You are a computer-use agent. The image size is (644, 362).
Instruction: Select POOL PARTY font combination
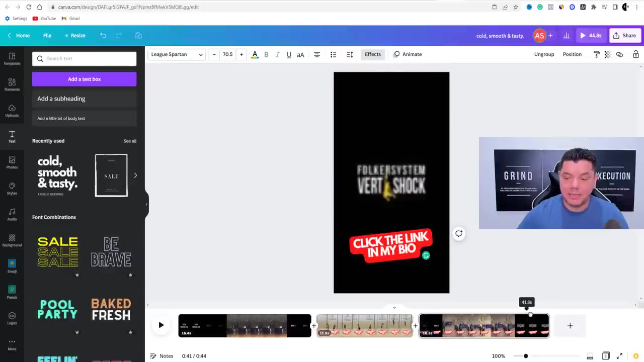tap(58, 309)
